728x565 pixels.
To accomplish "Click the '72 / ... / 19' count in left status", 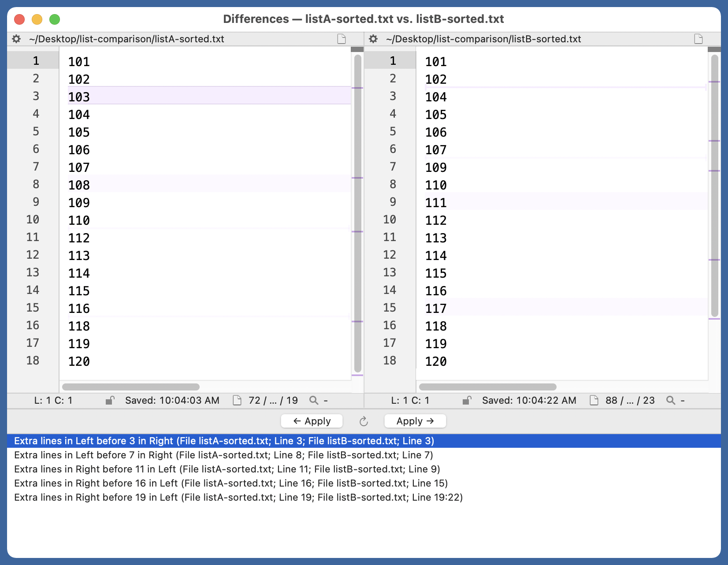I will click(273, 400).
